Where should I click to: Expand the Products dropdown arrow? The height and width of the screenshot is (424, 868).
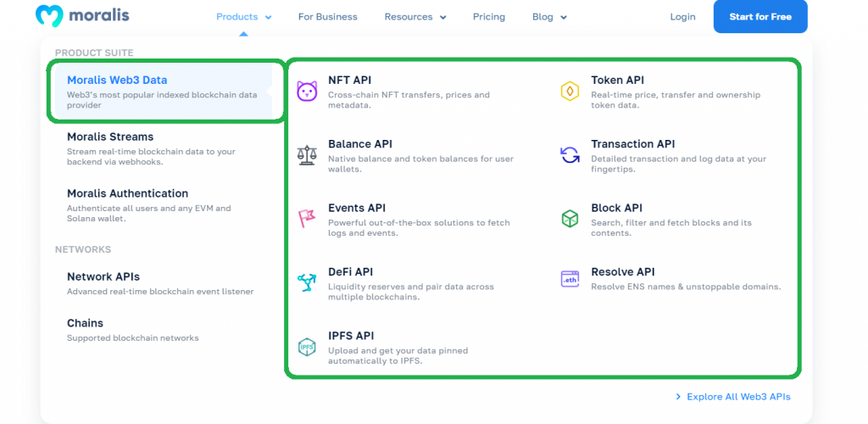[x=269, y=18]
